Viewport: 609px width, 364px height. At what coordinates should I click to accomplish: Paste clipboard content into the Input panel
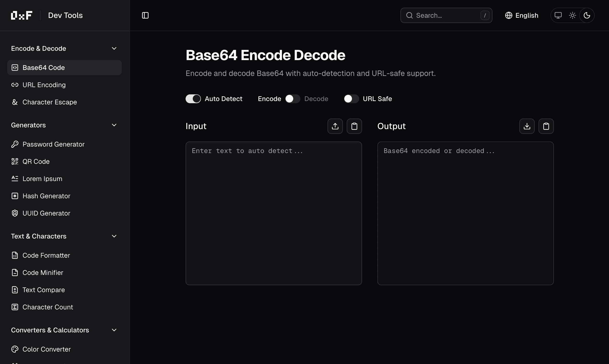(x=354, y=126)
